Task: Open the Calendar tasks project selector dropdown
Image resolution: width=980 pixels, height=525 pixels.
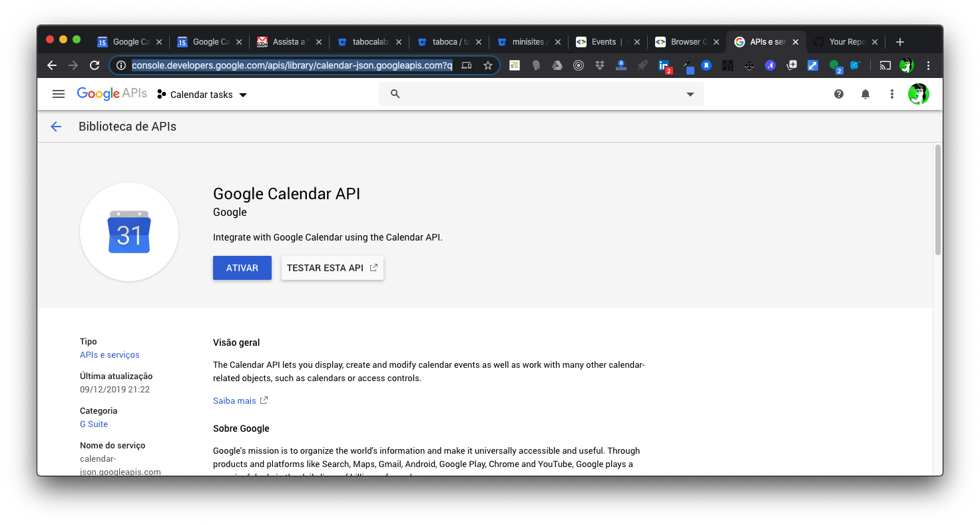Action: click(x=202, y=95)
